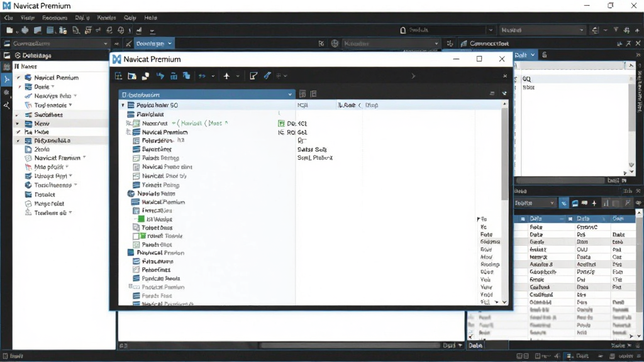Viewport: 644px width, 362px height.
Task: Click the white plus icon in lower right panel toolbar
Action: point(594,203)
